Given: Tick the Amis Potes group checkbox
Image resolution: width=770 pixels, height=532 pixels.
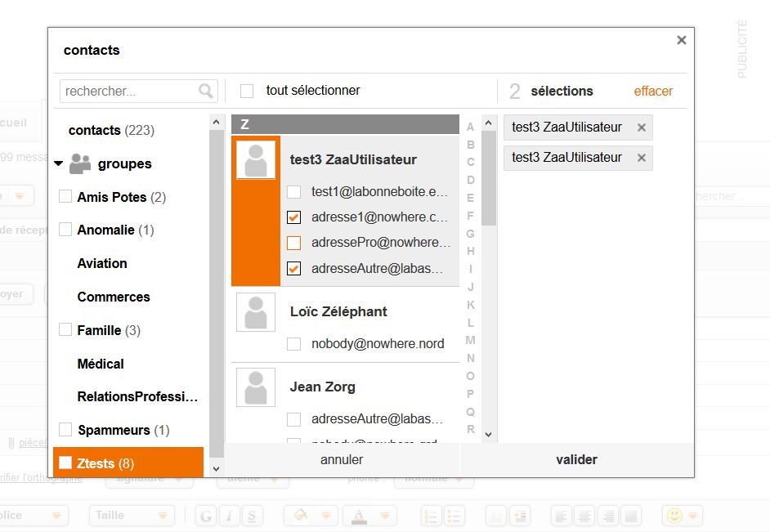Looking at the screenshot, I should point(65,197).
